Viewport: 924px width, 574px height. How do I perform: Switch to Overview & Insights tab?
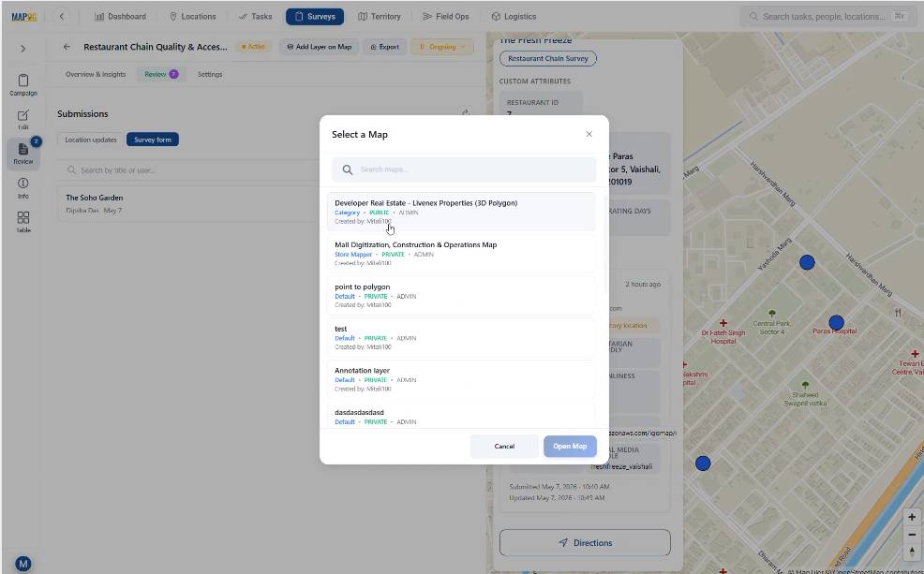pyautogui.click(x=96, y=74)
